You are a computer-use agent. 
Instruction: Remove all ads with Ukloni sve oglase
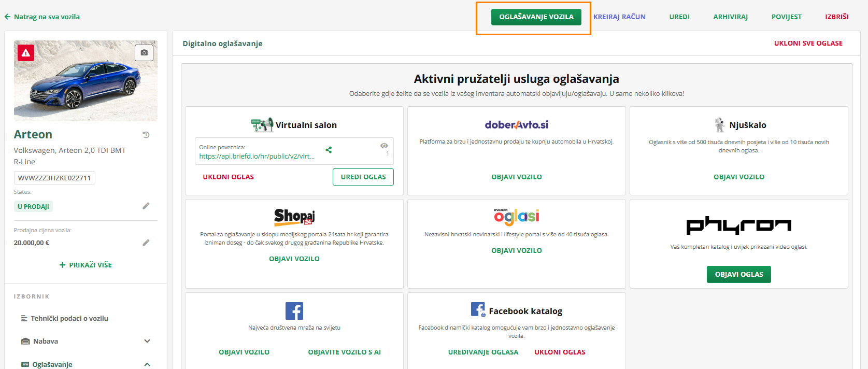coord(808,44)
